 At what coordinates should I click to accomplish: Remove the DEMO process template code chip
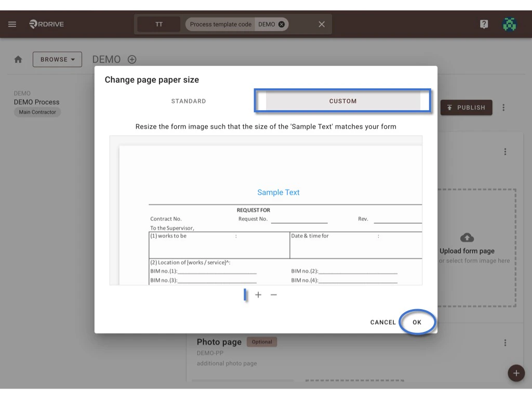(x=281, y=24)
